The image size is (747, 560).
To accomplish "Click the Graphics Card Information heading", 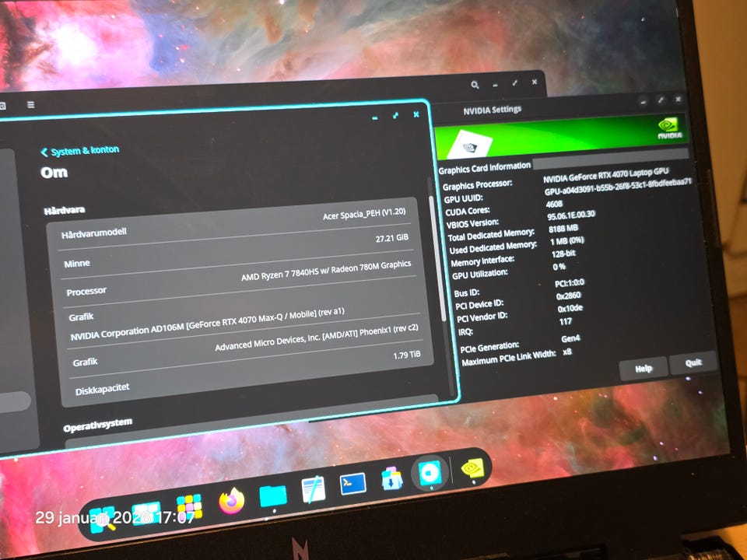I will (485, 168).
